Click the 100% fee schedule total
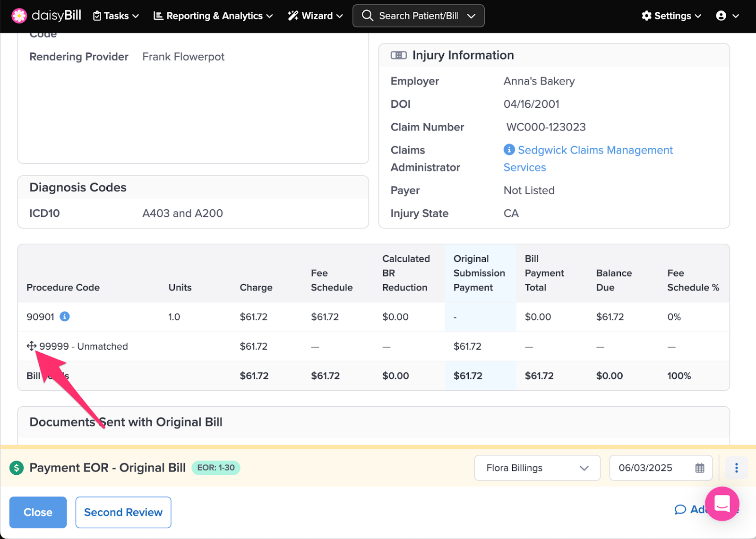Viewport: 756px width, 539px height. tap(679, 376)
